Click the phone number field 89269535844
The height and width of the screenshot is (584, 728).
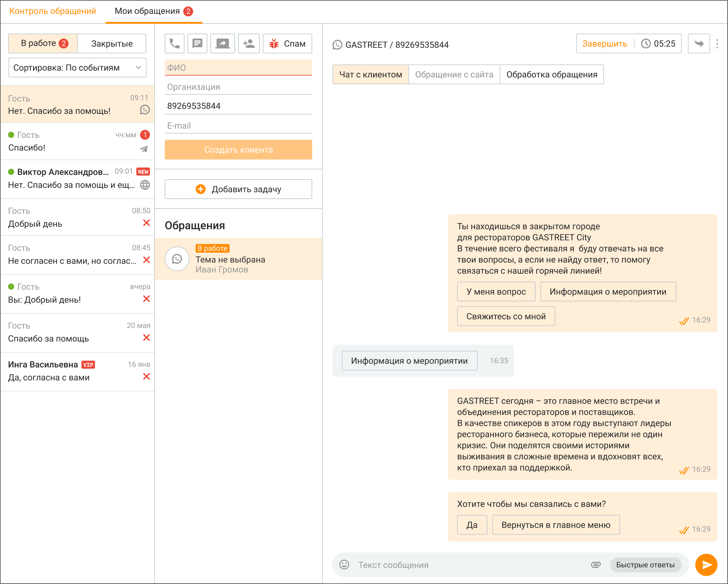pos(238,106)
